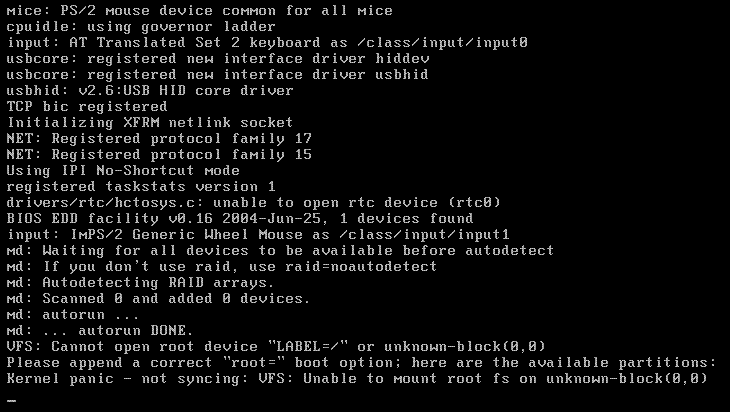Click 'registered taskstats version 1' line
Image resolution: width=730 pixels, height=412 pixels.
click(141, 187)
